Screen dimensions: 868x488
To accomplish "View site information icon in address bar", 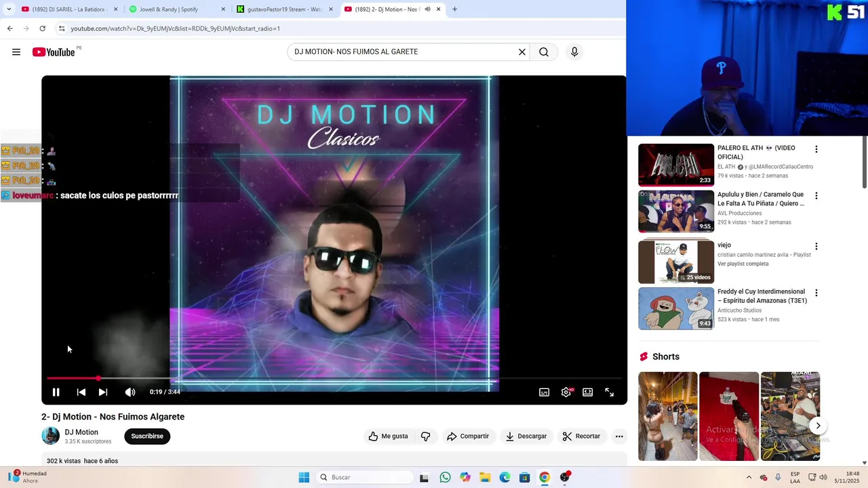I will pyautogui.click(x=62, y=28).
